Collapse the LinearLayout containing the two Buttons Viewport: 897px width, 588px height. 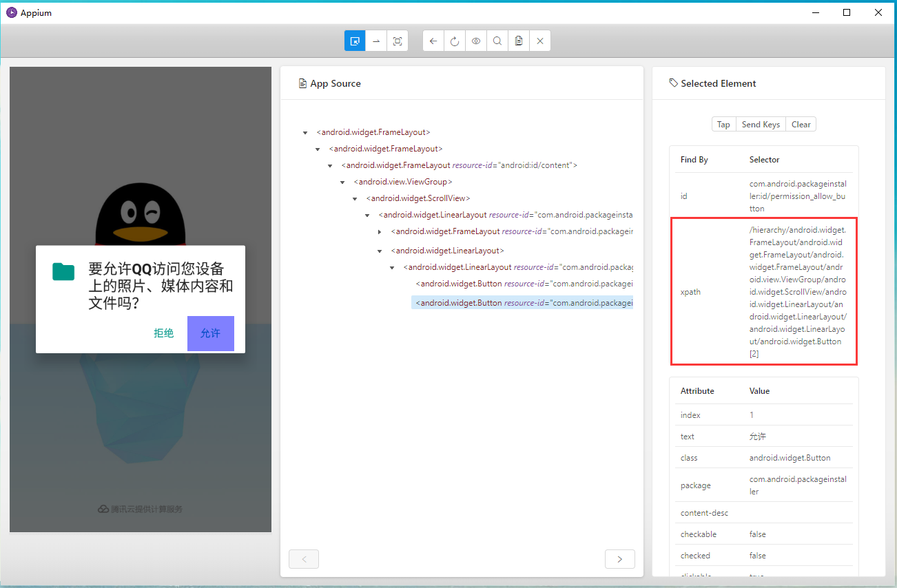(x=392, y=268)
